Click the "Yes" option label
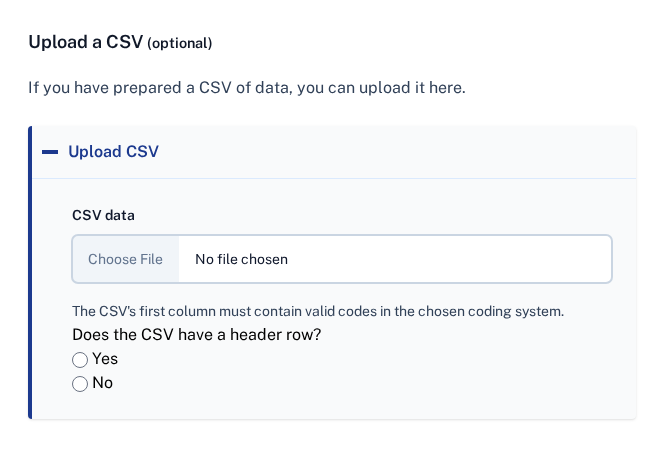 (105, 359)
